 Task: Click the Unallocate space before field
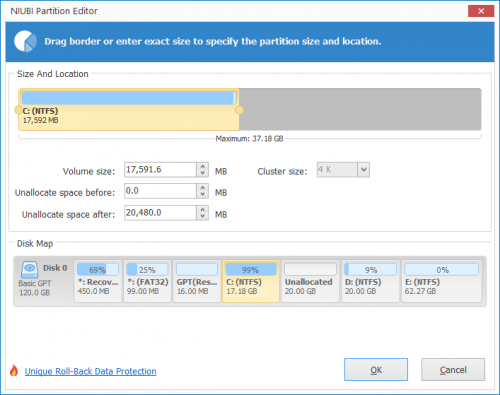[x=160, y=191]
